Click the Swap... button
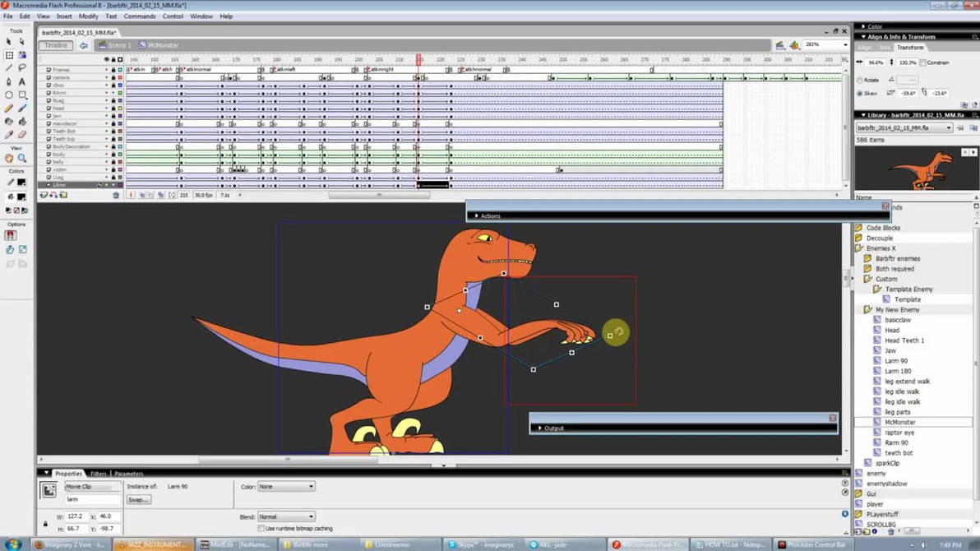The width and height of the screenshot is (980, 551). click(x=138, y=499)
